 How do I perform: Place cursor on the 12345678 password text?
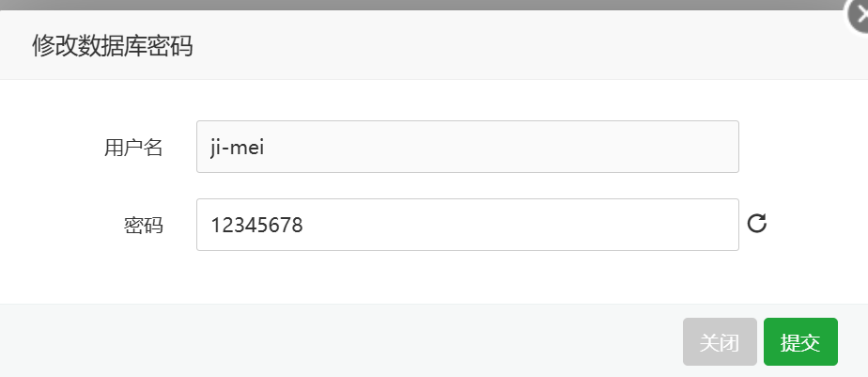[256, 225]
